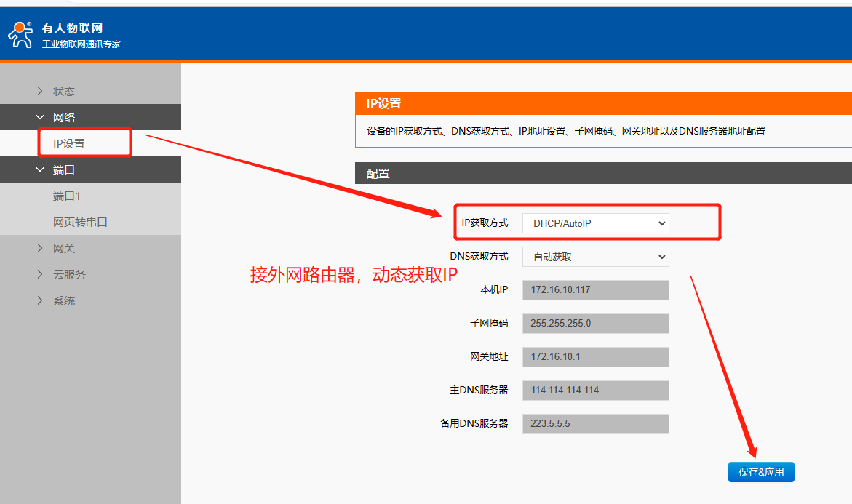The height and width of the screenshot is (504, 852).
Task: Click the 有人物联网 logo icon
Action: click(20, 34)
